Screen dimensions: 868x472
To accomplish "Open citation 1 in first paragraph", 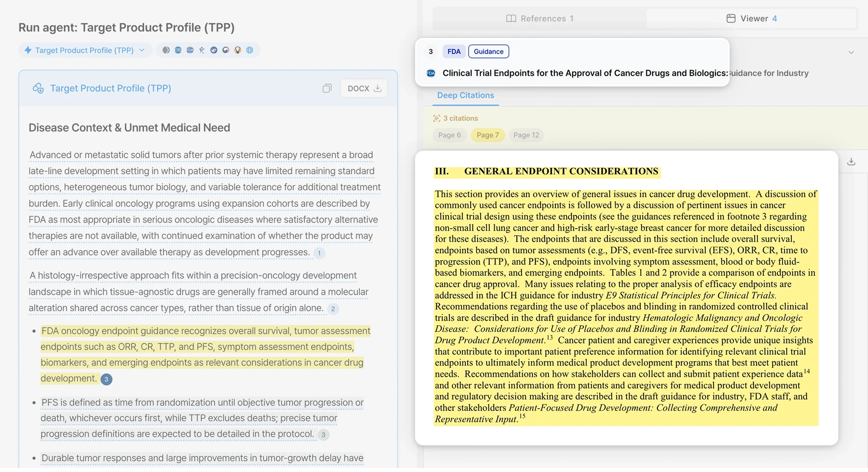I will [319, 253].
